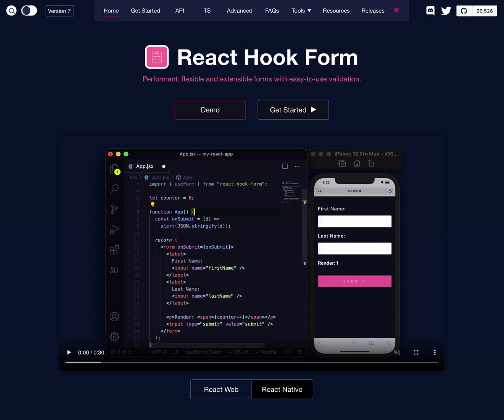Open the API nav item

coord(180,10)
